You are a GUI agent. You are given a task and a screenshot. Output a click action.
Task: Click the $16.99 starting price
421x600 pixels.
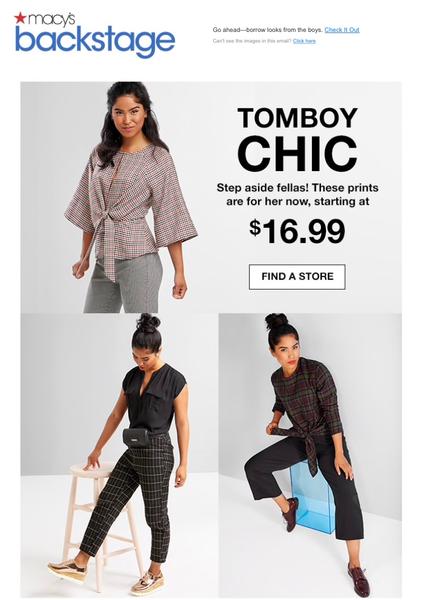click(x=297, y=232)
